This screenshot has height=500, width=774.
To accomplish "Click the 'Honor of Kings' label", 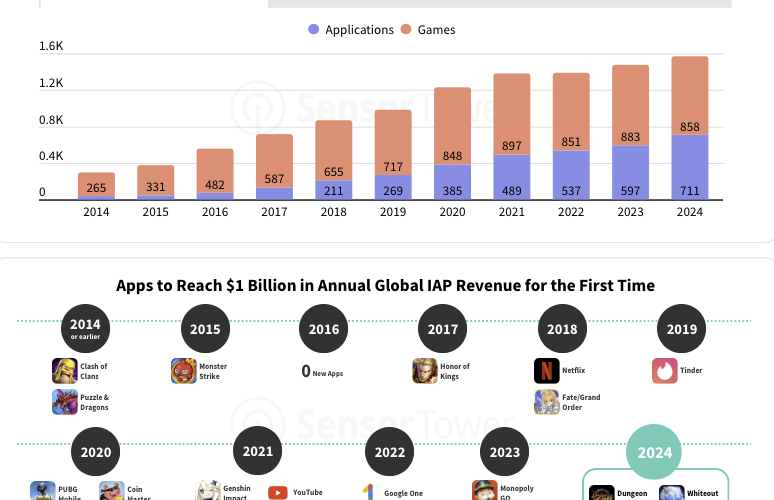I will point(455,371).
